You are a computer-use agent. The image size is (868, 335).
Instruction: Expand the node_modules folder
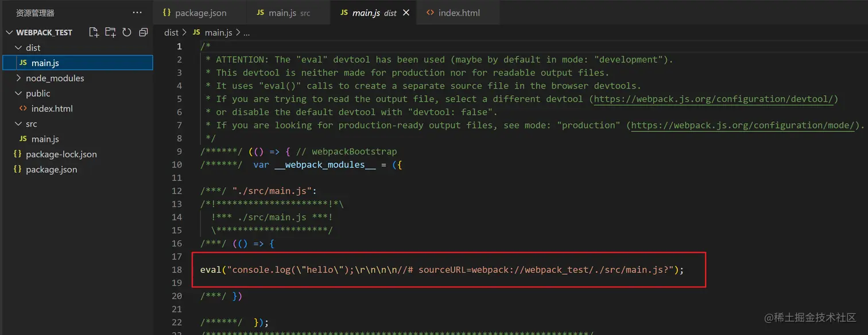pyautogui.click(x=19, y=78)
